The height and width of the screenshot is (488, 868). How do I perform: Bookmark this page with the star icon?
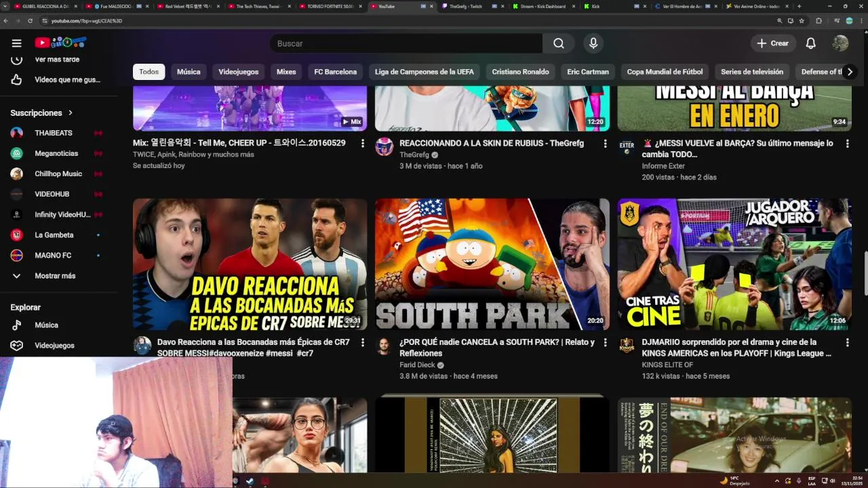(802, 21)
